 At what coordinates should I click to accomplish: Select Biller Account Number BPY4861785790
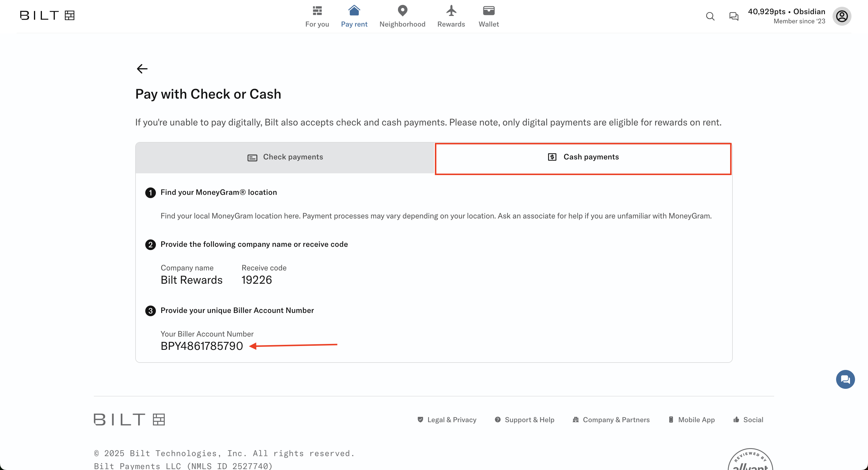point(201,346)
